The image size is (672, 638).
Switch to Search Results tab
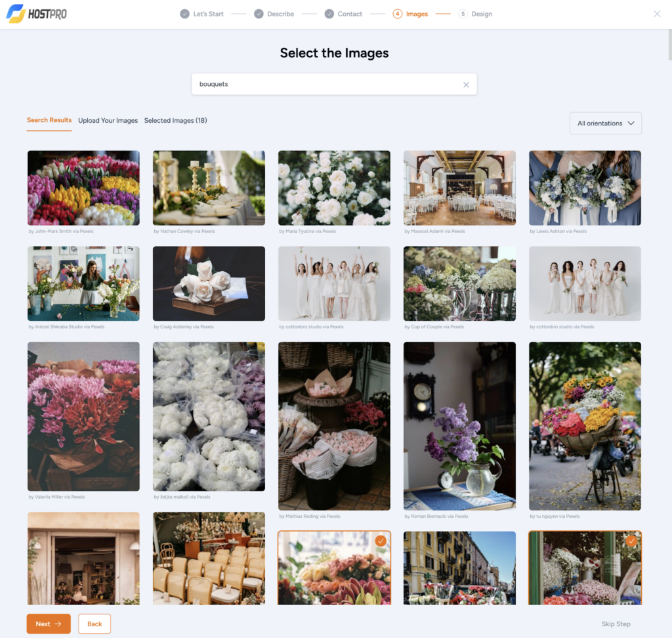(49, 120)
